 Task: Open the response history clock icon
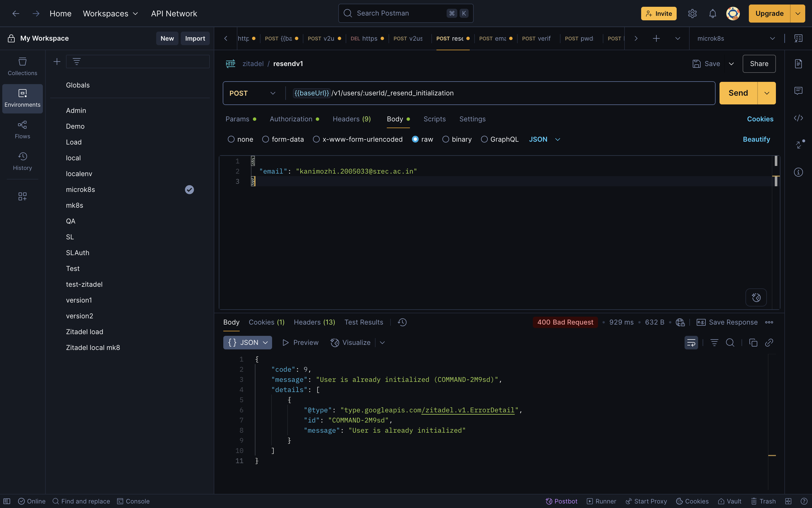402,322
